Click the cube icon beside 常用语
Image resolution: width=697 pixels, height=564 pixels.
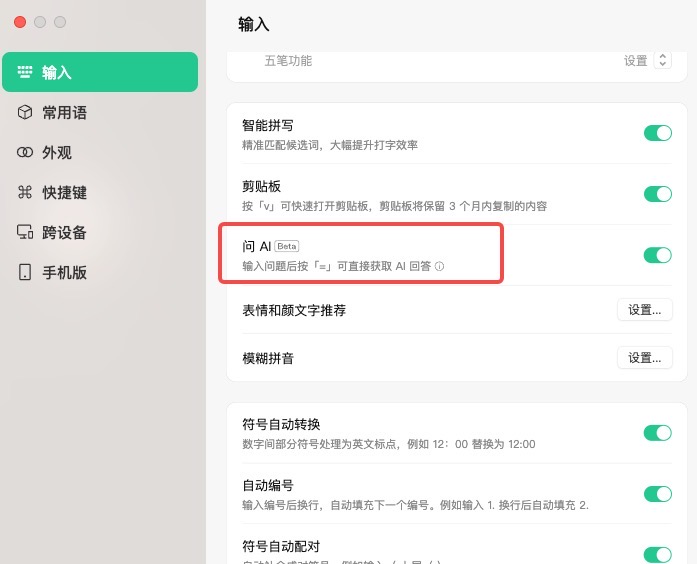pyautogui.click(x=25, y=113)
